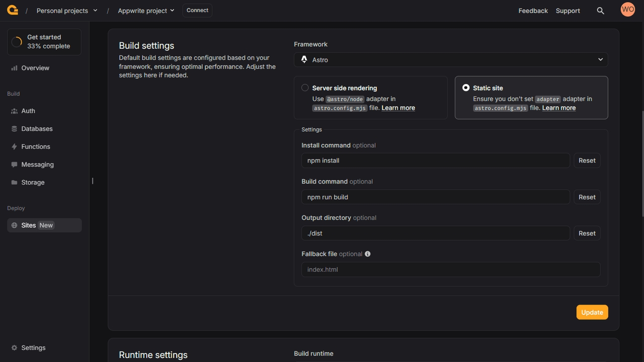Open Learn more link under Static site
This screenshot has width=644, height=362.
coord(558,108)
